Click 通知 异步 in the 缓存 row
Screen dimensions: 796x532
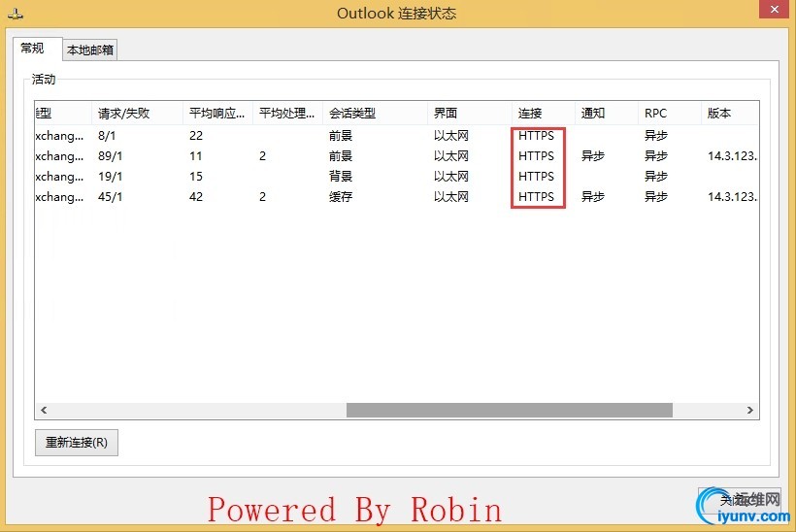pos(593,196)
